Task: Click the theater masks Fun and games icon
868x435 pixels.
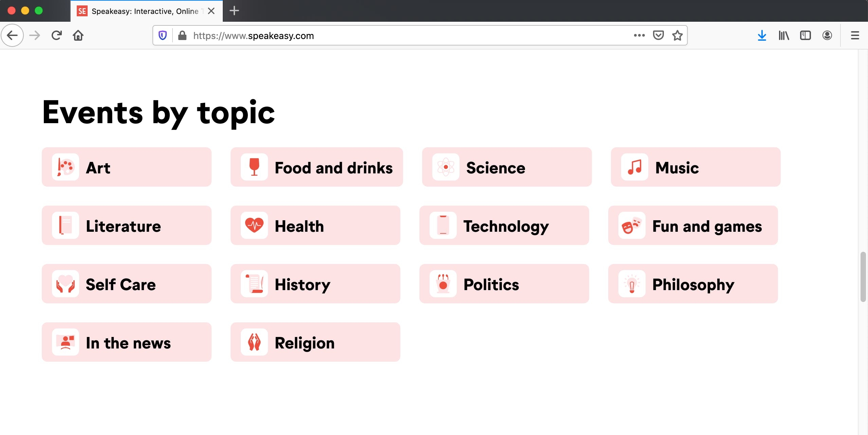Action: (632, 225)
